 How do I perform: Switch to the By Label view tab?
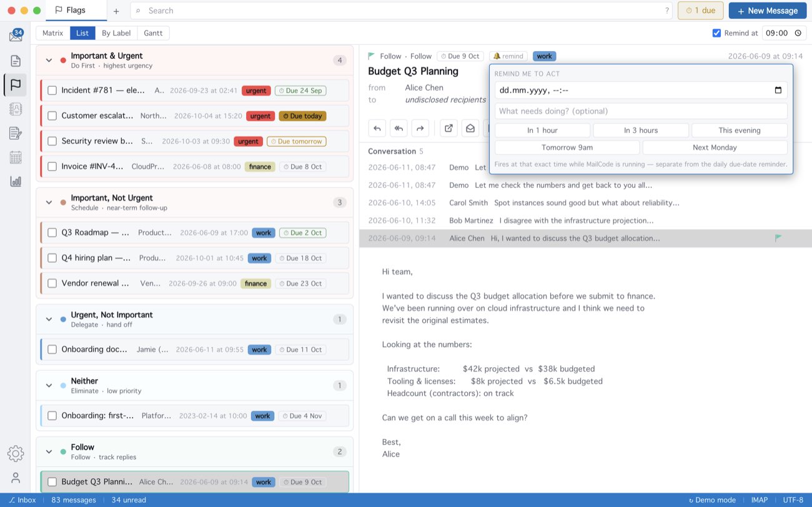click(116, 33)
